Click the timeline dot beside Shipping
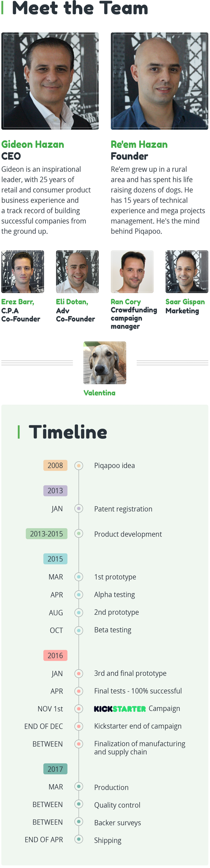 pos(79,839)
